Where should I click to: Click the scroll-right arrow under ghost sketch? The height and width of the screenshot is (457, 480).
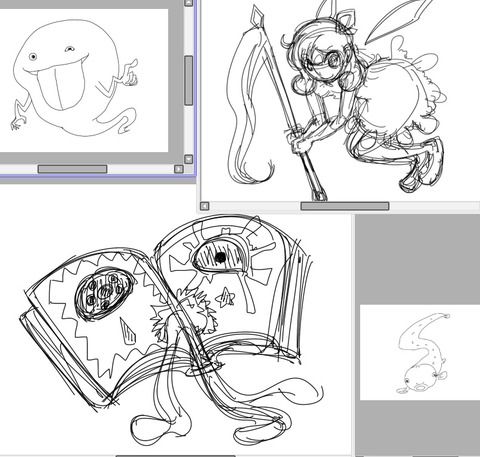tap(179, 169)
